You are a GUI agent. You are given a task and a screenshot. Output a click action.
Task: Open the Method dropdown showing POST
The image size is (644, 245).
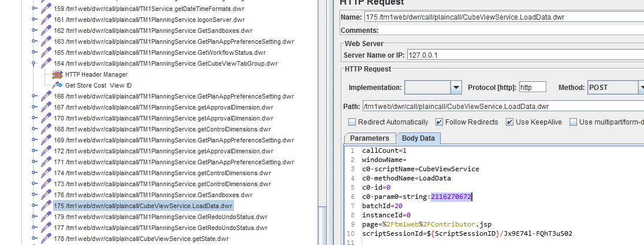tap(641, 87)
